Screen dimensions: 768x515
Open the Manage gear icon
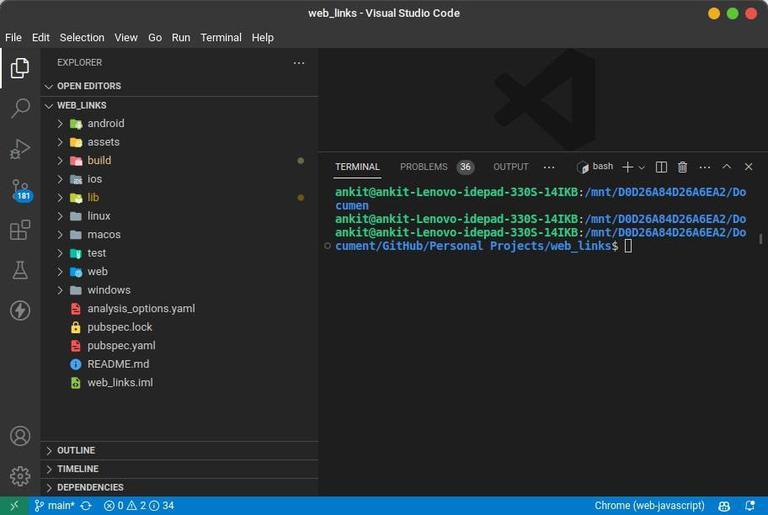(x=20, y=476)
